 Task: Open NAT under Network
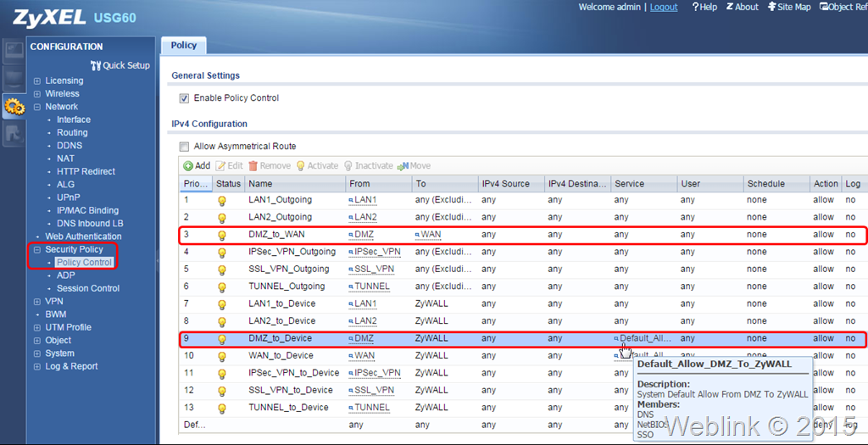coord(65,159)
